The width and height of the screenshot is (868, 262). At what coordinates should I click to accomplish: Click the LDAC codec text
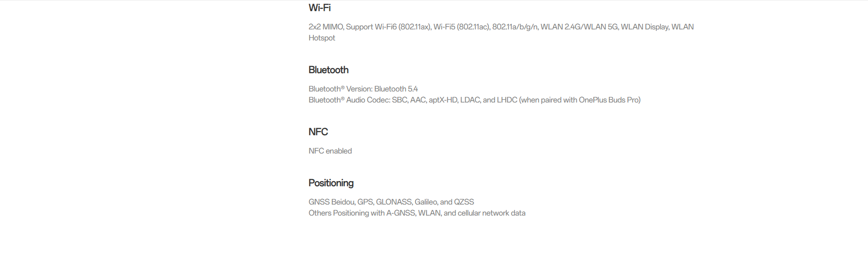click(470, 100)
